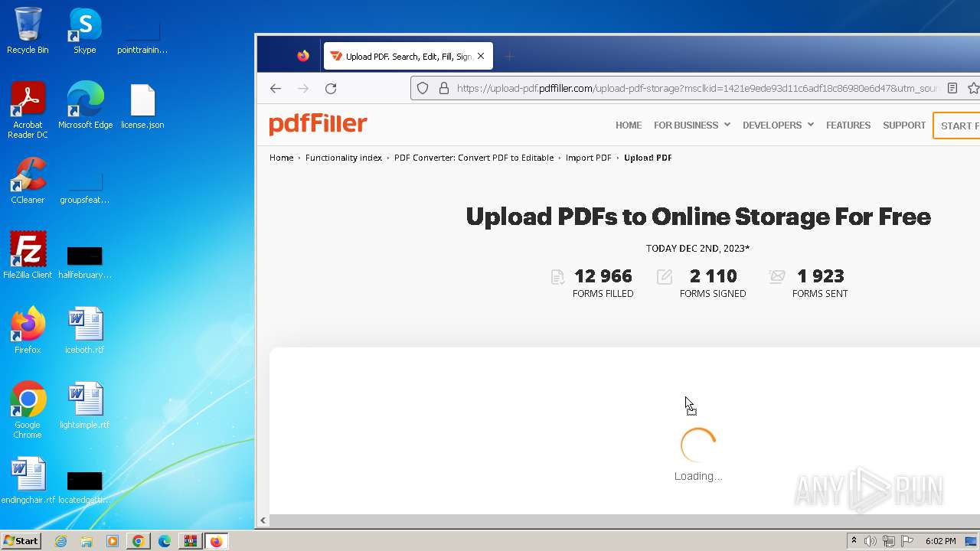The image size is (980, 551).
Task: Toggle reader view in address bar
Action: 952,89
